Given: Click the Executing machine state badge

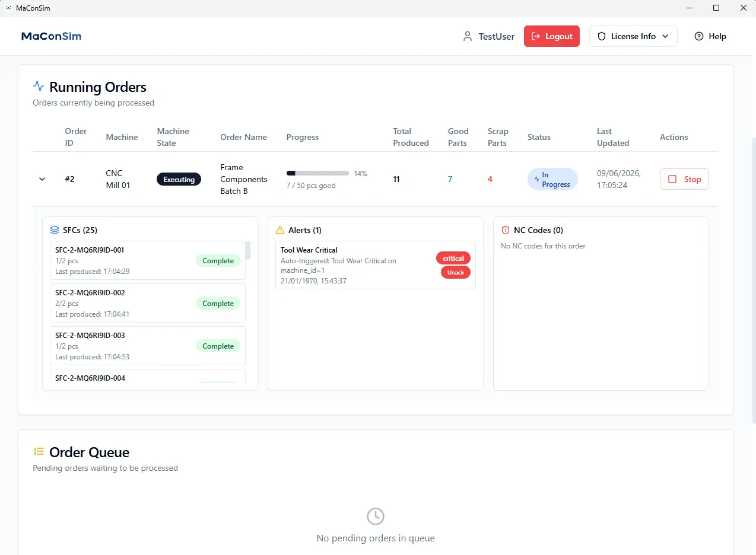Looking at the screenshot, I should point(179,179).
